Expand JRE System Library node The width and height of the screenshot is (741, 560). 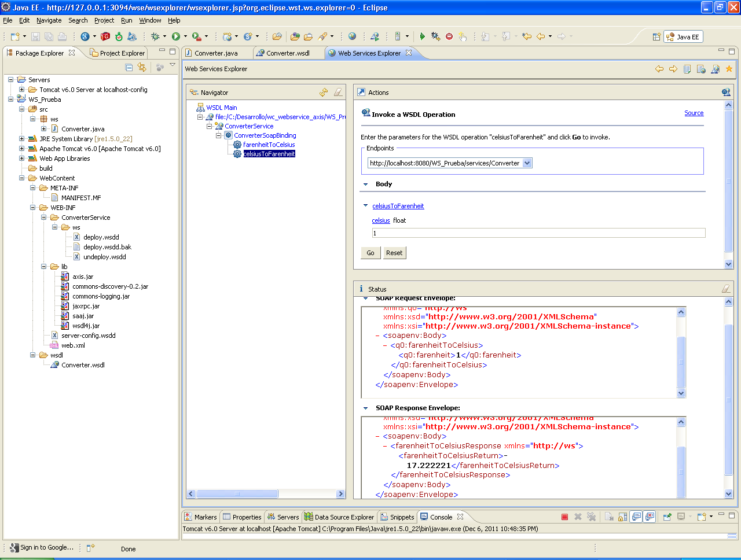tap(21, 139)
